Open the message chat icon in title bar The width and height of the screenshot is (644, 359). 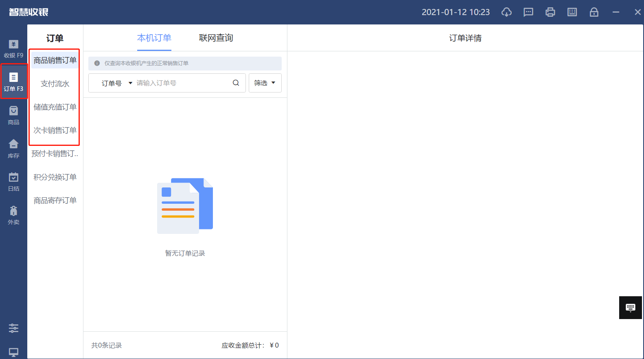point(528,12)
